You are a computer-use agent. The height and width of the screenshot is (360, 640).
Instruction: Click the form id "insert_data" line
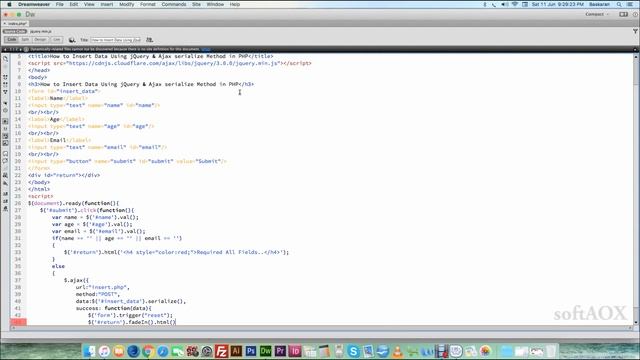[x=64, y=91]
